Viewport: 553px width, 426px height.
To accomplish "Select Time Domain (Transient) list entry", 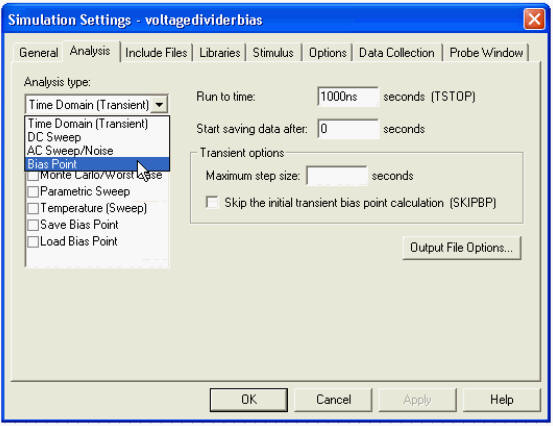I will point(97,124).
